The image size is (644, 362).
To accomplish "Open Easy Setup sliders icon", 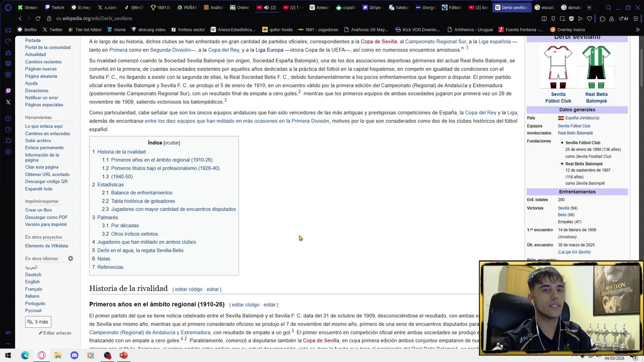I will (x=635, y=19).
